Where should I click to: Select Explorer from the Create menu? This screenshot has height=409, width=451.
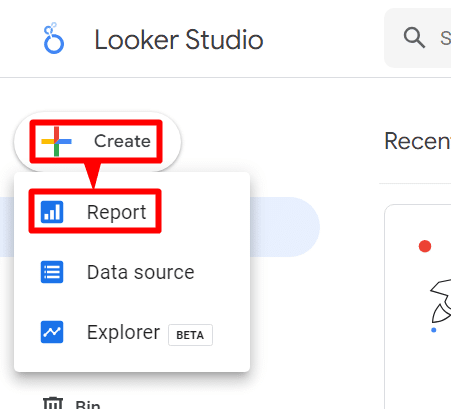point(132,332)
